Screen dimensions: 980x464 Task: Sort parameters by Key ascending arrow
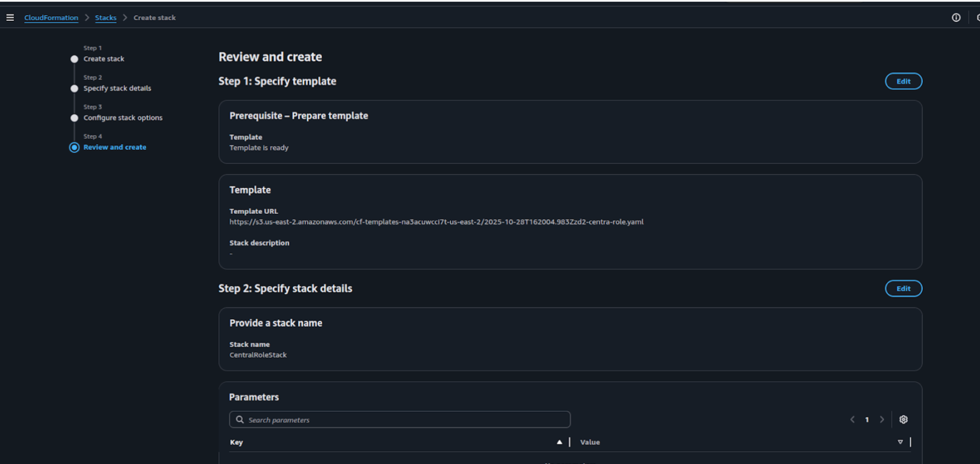tap(559, 442)
